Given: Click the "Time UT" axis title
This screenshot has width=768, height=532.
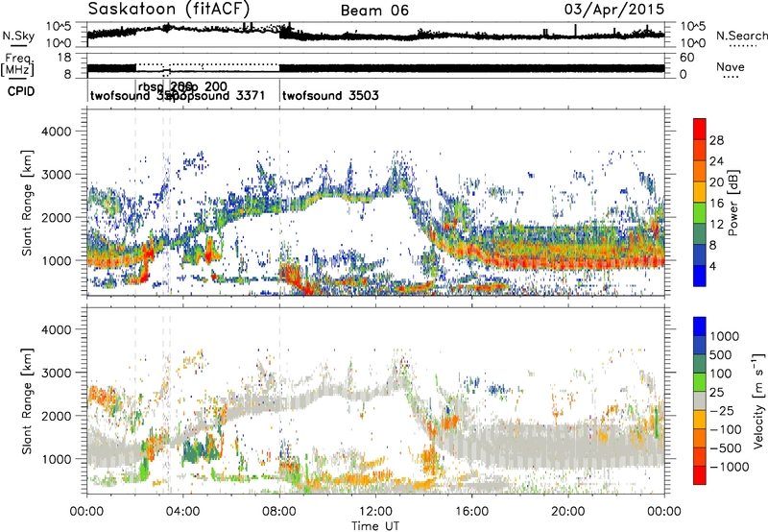Looking at the screenshot, I should (x=375, y=525).
